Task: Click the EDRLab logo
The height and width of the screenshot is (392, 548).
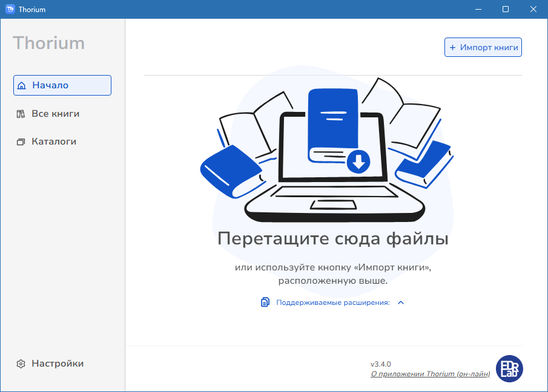Action: [509, 368]
